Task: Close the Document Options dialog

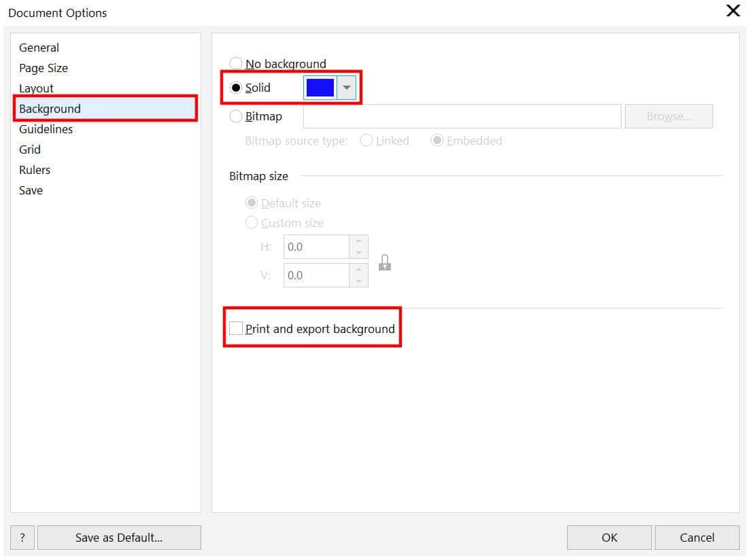Action: point(733,11)
